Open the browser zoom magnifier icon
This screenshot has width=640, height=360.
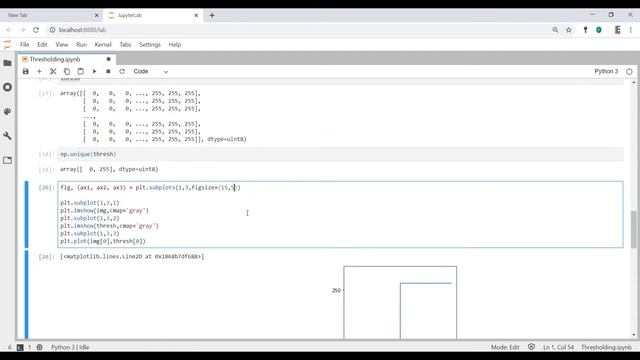click(555, 30)
